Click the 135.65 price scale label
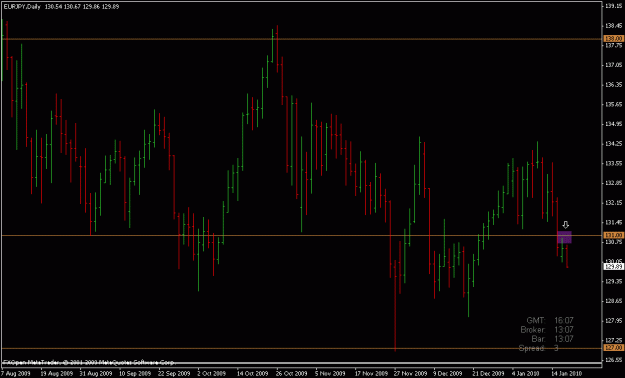This screenshot has width=625, height=378. pyautogui.click(x=614, y=104)
